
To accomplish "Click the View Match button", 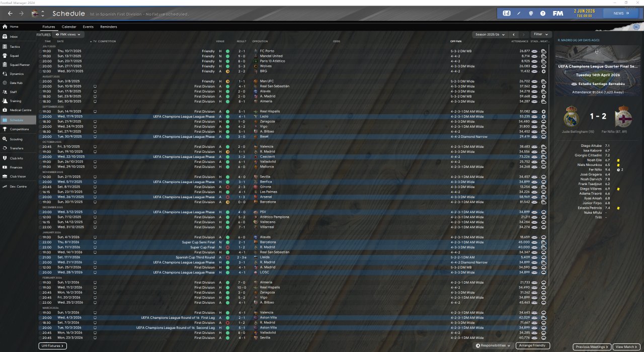I will pyautogui.click(x=626, y=347).
